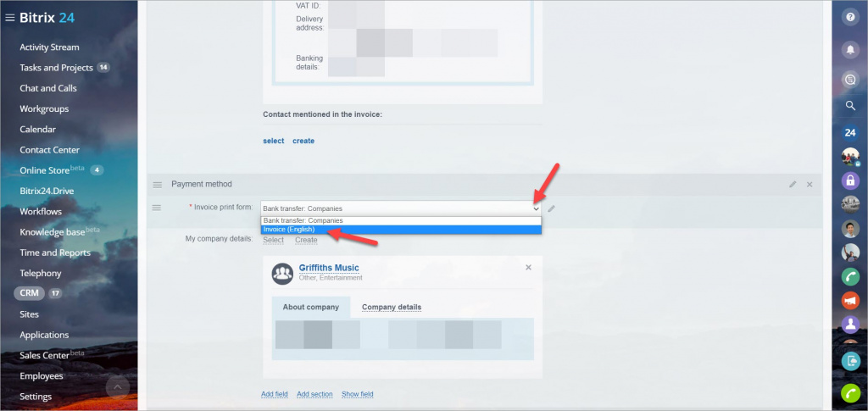Open Contact Center
This screenshot has height=411, width=868.
(x=50, y=150)
